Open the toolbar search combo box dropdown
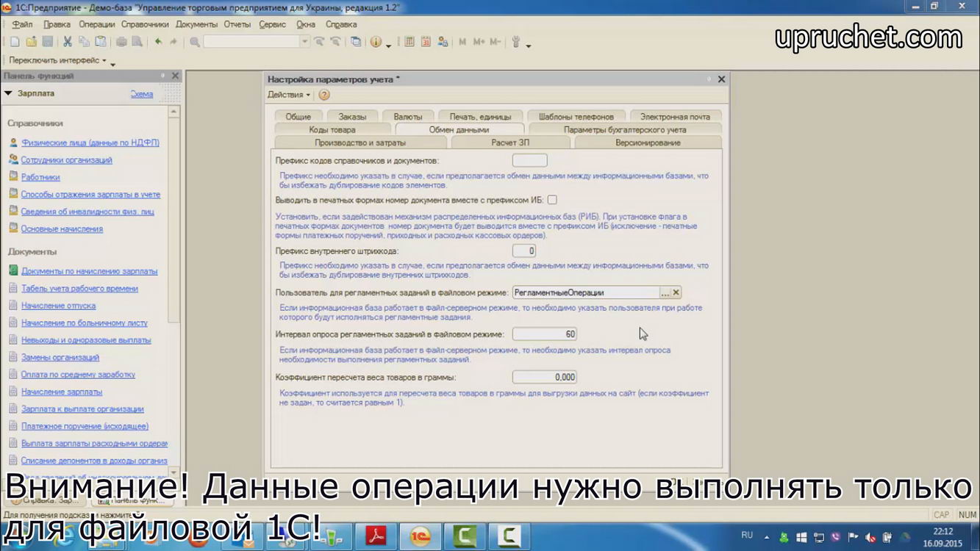Image resolution: width=980 pixels, height=551 pixels. point(304,42)
